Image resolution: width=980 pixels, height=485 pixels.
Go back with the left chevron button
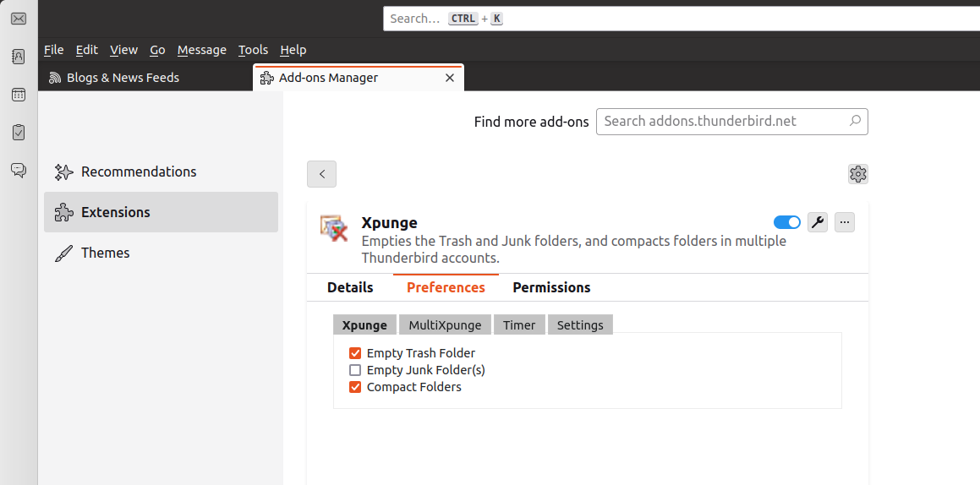tap(322, 174)
